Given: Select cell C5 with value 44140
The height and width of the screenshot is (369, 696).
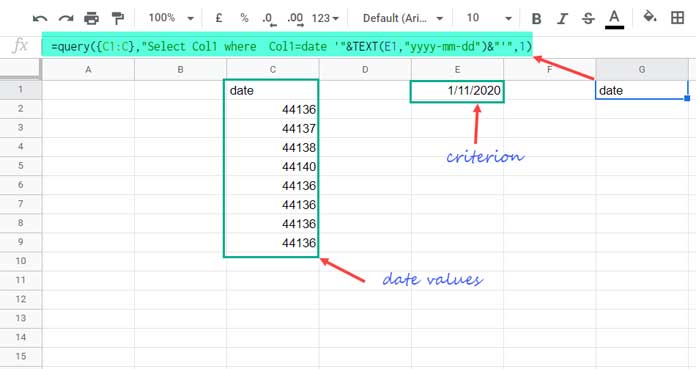Looking at the screenshot, I should coord(273,167).
